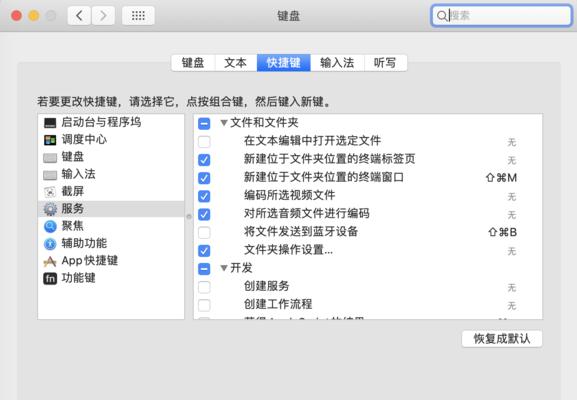Toggle the 文件和文件夹 group mixed checkbox
This screenshot has height=400, width=577.
click(204, 123)
